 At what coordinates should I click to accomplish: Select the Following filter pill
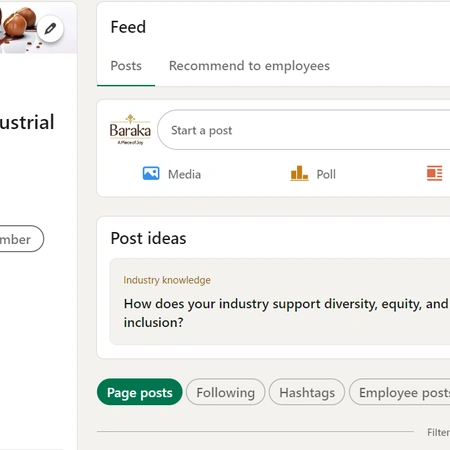(x=226, y=392)
